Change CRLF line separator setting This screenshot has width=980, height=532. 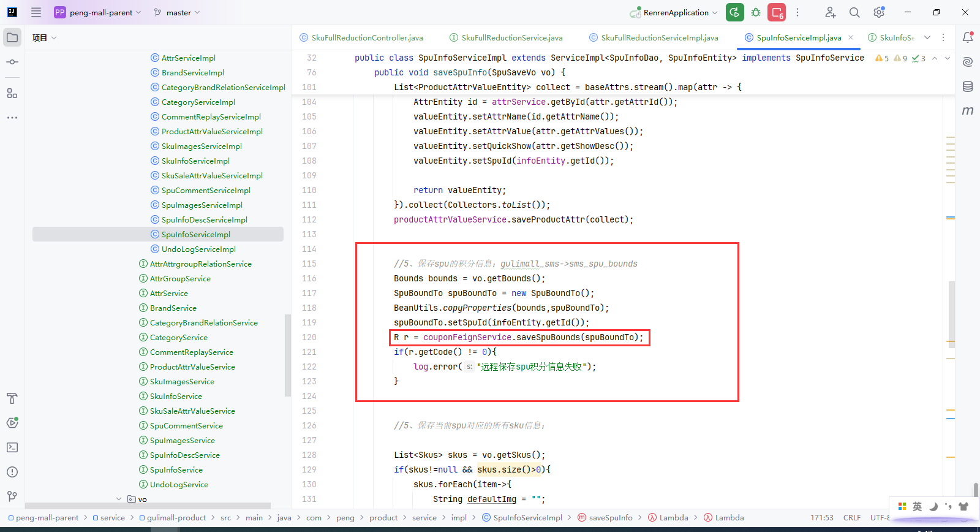point(852,517)
